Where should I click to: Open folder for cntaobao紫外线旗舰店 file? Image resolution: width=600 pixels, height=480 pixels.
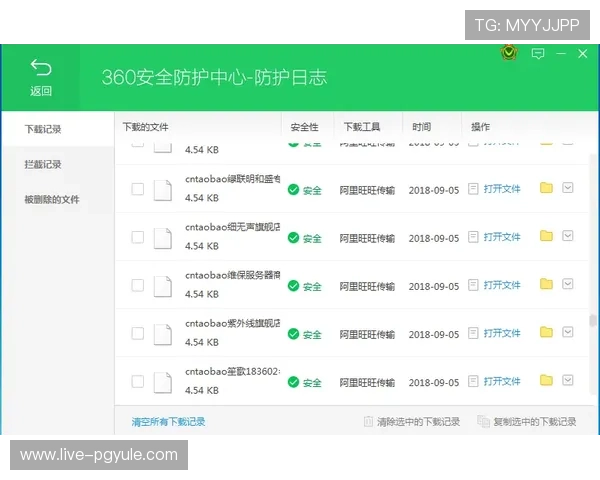[x=546, y=332]
